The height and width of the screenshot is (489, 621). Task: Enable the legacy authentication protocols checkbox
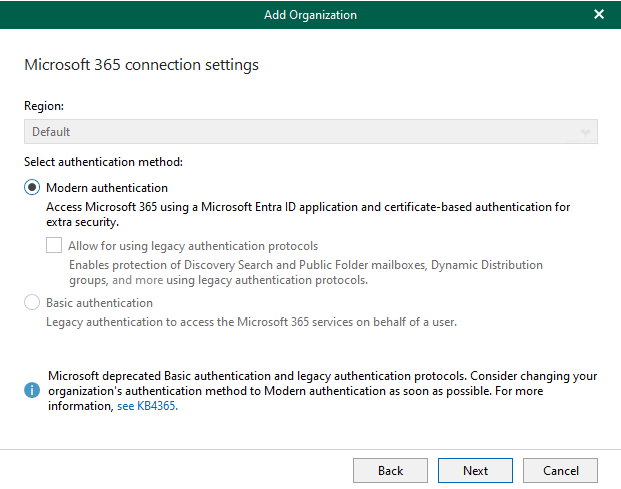[x=54, y=245]
